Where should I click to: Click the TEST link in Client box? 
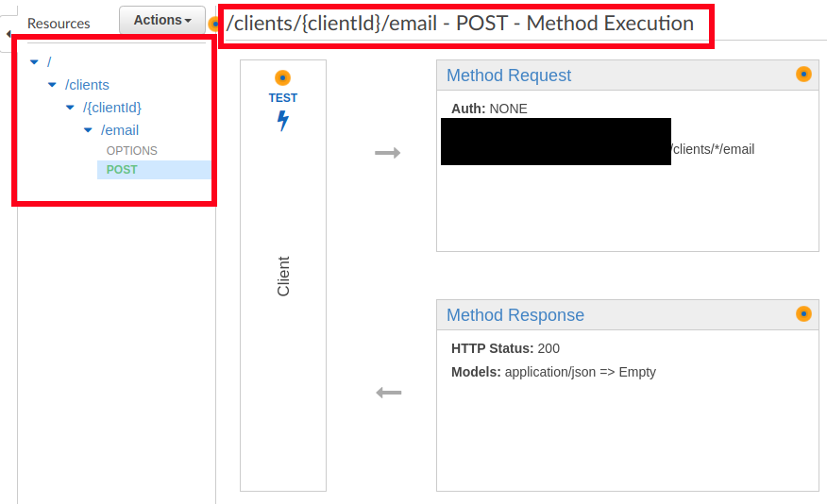coord(282,98)
